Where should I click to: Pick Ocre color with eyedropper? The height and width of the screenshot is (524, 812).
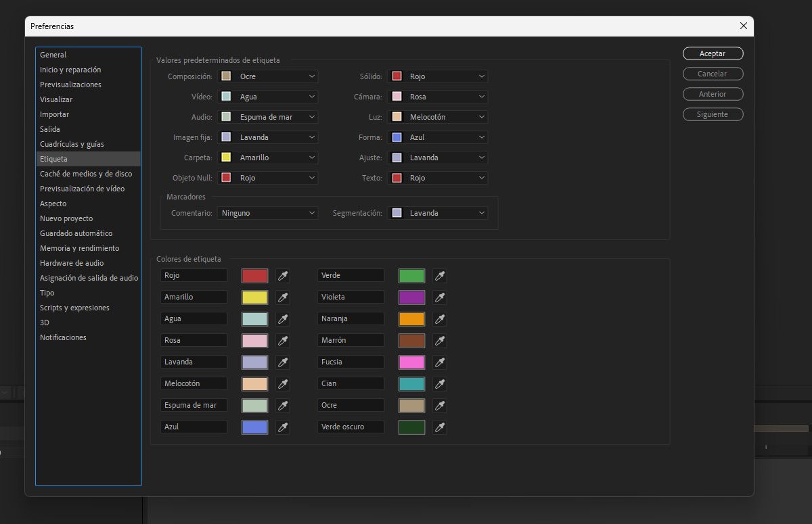[440, 406]
